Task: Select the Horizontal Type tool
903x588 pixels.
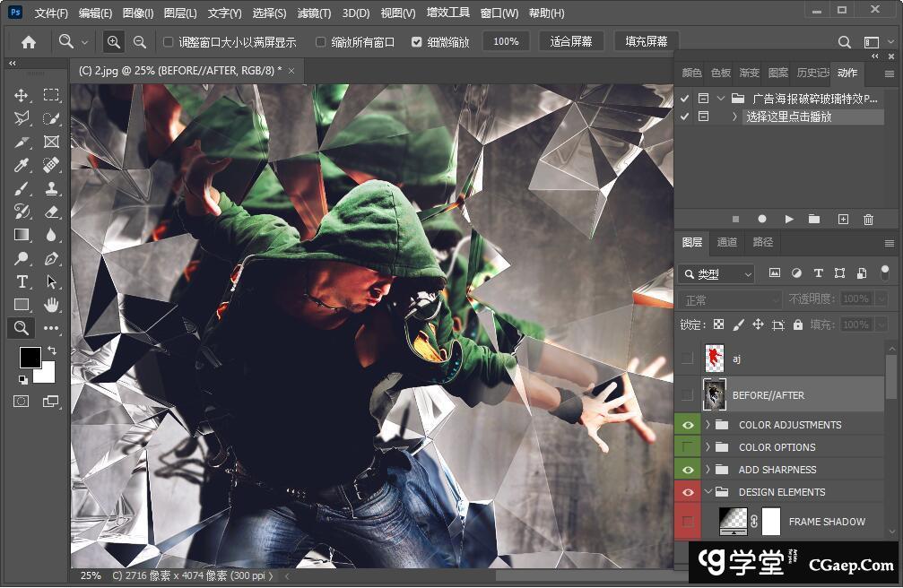Action: (x=22, y=281)
